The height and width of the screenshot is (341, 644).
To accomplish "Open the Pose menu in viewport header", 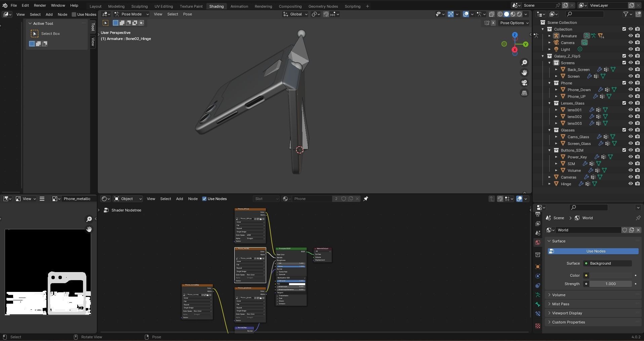I will coord(188,14).
